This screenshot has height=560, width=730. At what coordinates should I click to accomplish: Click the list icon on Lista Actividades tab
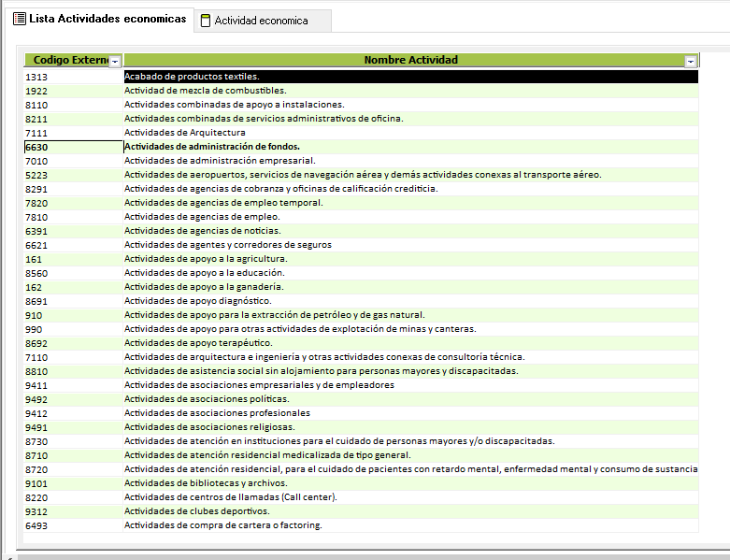[x=19, y=19]
